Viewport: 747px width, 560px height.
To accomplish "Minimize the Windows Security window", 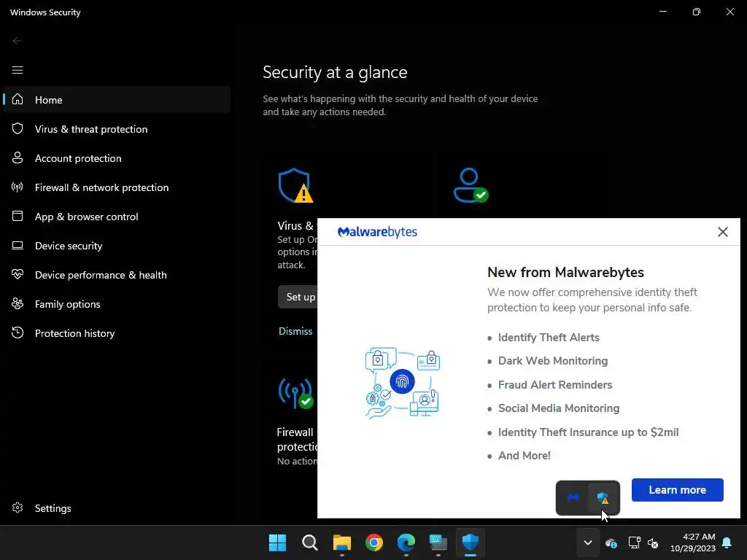I will (x=663, y=12).
